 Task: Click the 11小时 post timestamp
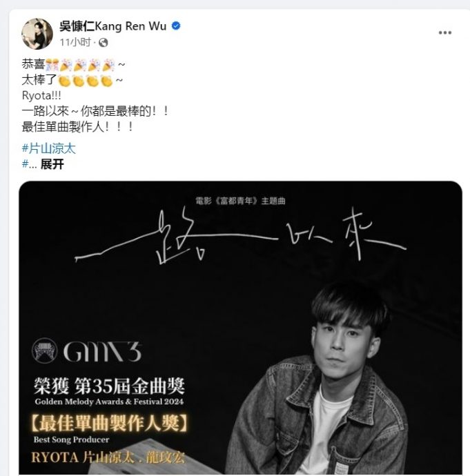click(x=75, y=42)
